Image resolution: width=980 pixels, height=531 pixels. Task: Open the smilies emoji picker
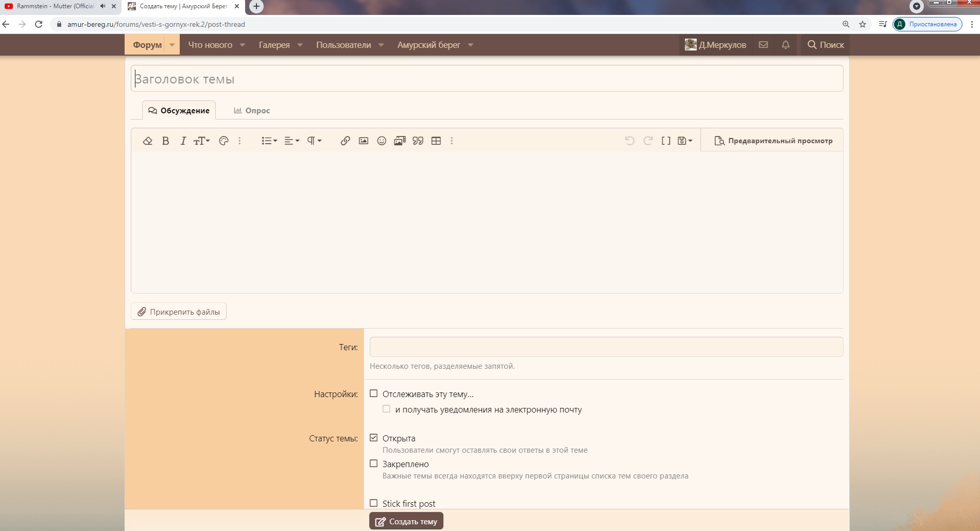(382, 141)
